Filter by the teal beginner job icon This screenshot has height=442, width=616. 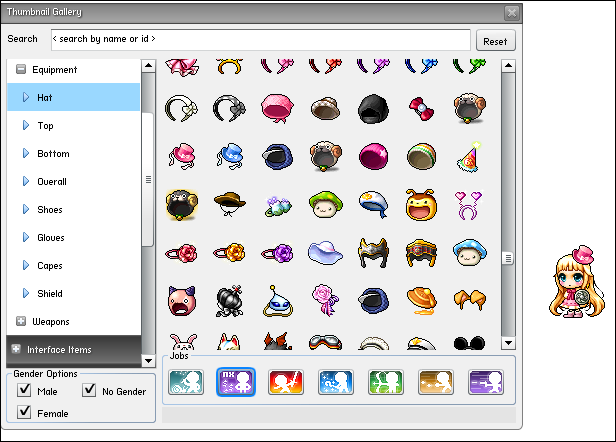point(186,382)
